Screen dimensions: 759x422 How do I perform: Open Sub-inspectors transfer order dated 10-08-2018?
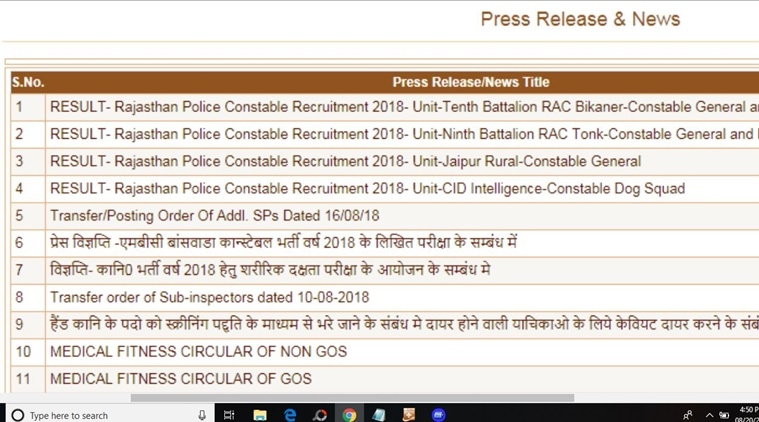pyautogui.click(x=209, y=297)
